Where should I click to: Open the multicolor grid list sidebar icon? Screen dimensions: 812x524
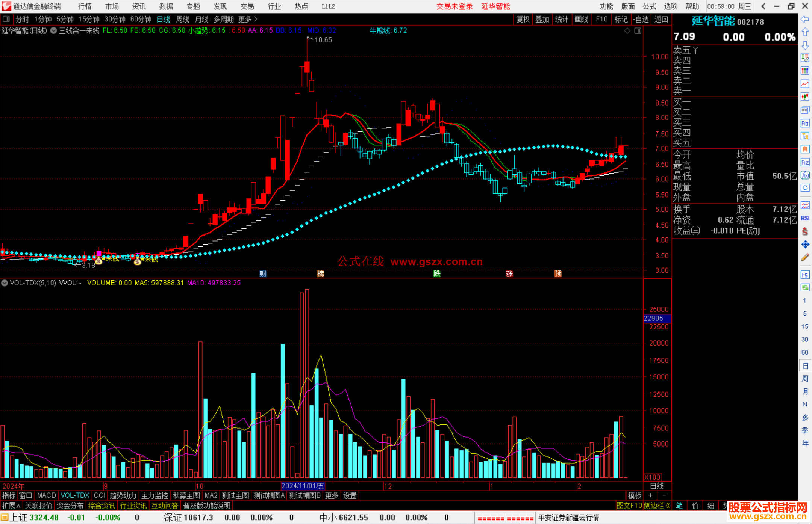(x=805, y=71)
